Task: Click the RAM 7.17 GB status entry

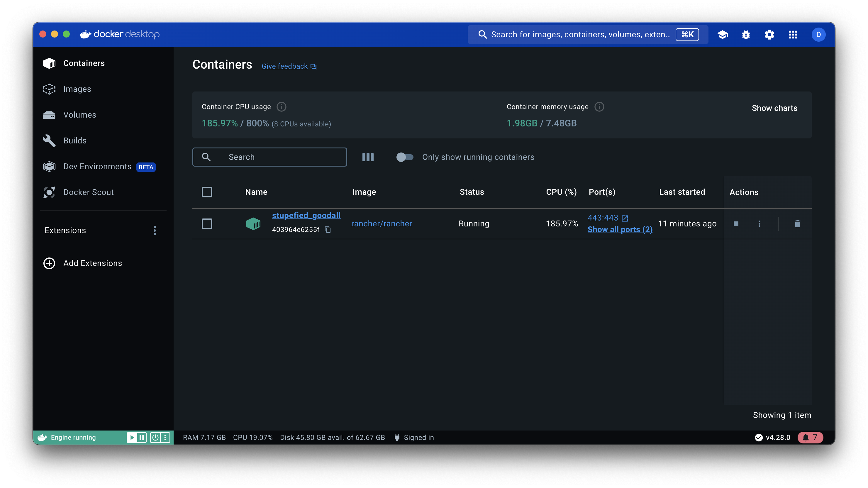Action: (204, 438)
